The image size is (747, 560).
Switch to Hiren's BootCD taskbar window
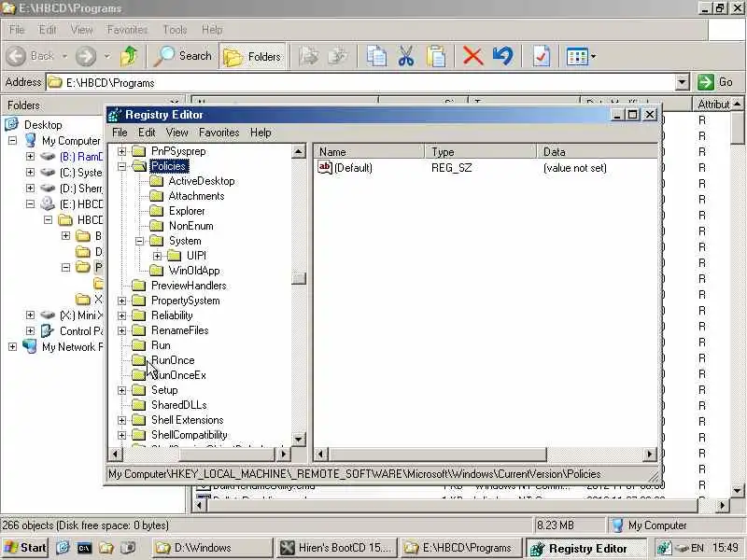336,548
